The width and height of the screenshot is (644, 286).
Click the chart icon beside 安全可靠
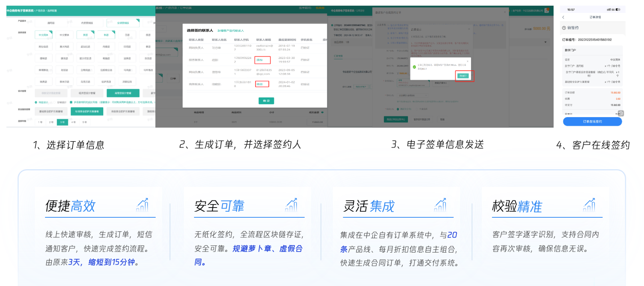[x=292, y=205]
